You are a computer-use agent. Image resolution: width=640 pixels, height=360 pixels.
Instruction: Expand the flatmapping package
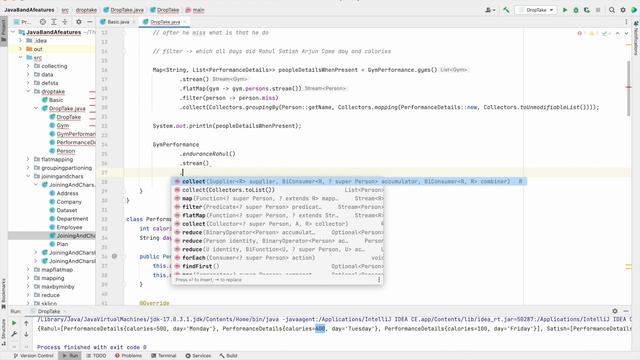28,159
